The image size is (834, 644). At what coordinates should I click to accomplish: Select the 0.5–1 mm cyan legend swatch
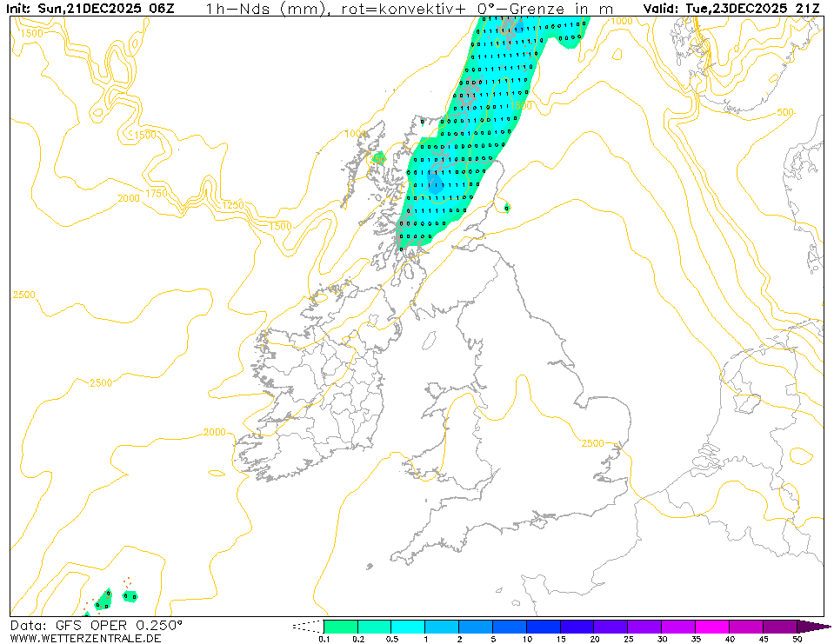tap(408, 626)
